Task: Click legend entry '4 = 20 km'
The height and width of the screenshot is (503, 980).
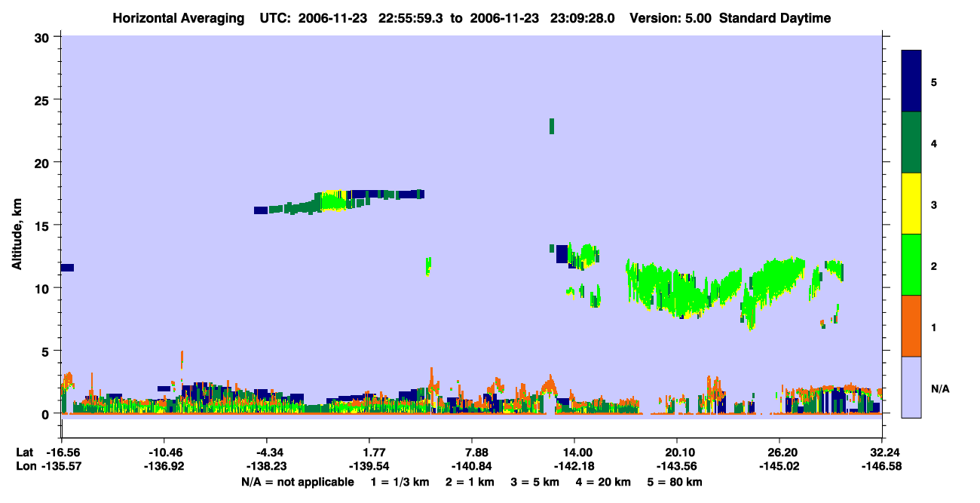Action: coord(605,482)
